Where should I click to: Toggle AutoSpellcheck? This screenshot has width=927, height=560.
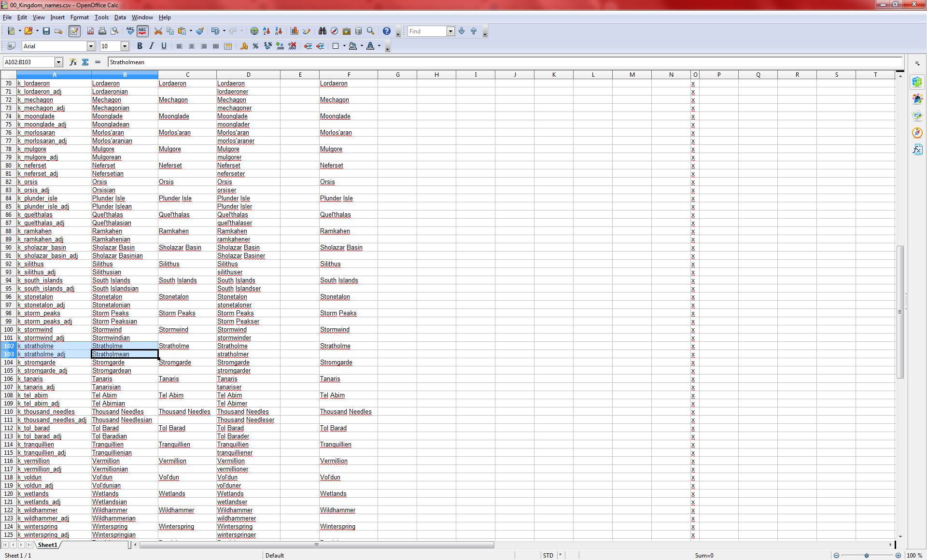tap(142, 31)
